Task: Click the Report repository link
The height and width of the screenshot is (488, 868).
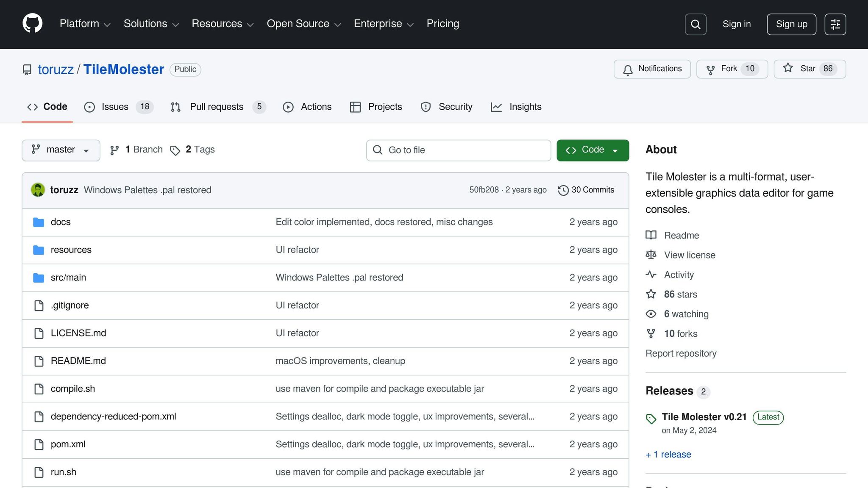Action: click(681, 353)
